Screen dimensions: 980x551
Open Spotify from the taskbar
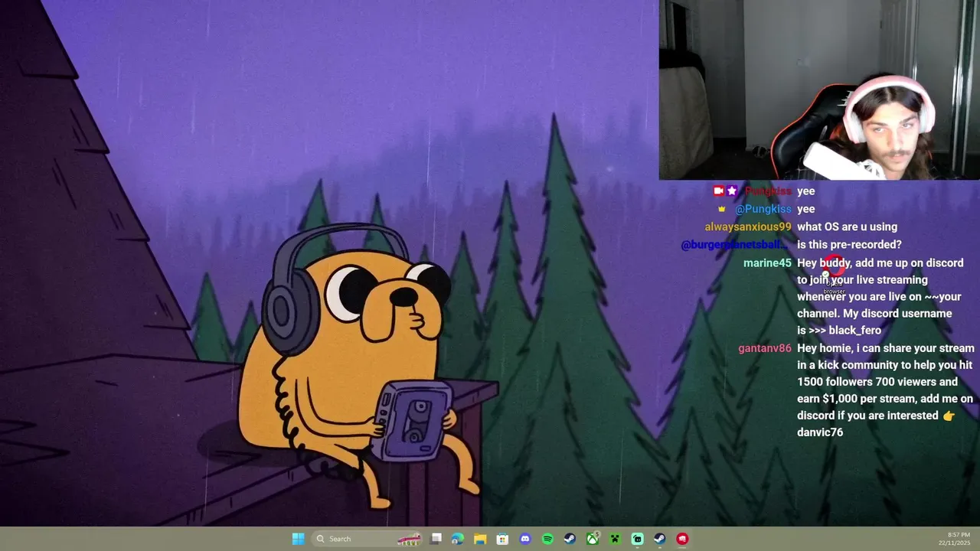(547, 539)
